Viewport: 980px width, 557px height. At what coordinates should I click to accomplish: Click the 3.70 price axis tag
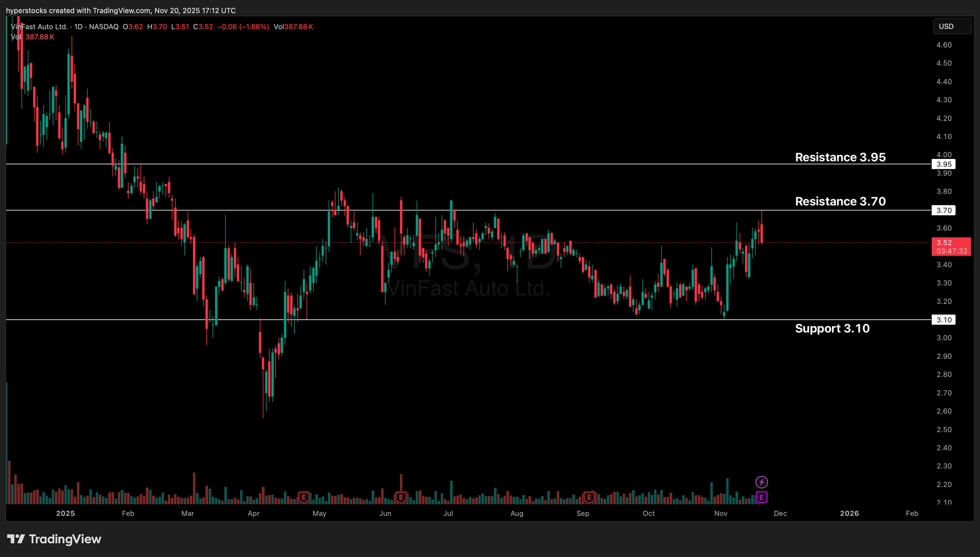pos(944,211)
